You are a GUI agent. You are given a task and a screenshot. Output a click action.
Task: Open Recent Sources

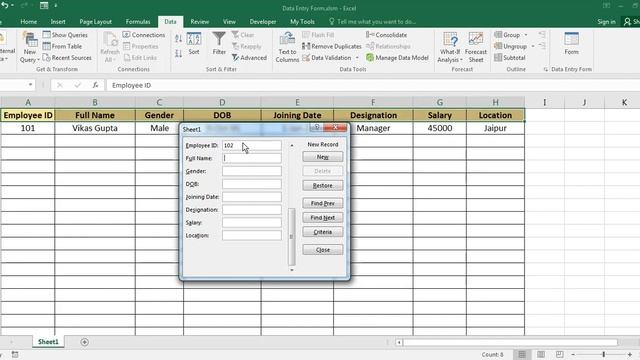(67, 58)
